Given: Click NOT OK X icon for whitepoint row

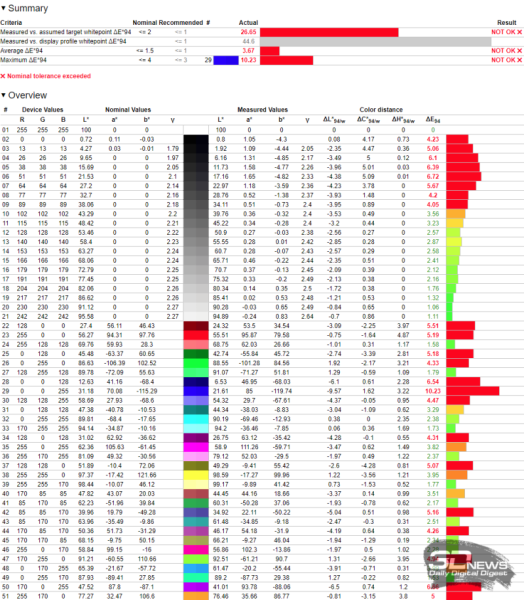Looking at the screenshot, I should [519, 32].
